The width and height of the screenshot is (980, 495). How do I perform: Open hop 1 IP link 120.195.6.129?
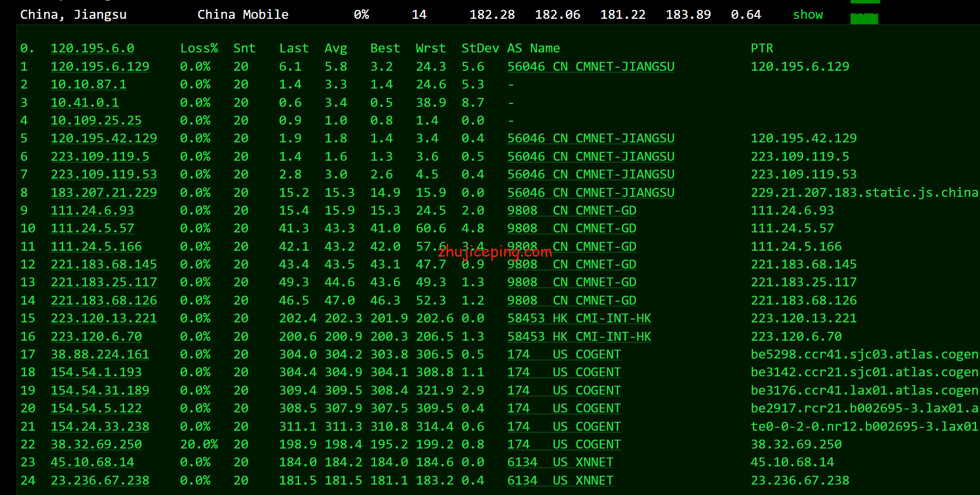coord(100,67)
